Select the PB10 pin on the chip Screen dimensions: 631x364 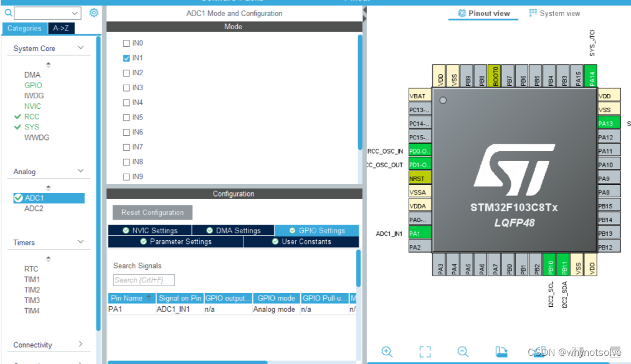pos(549,265)
